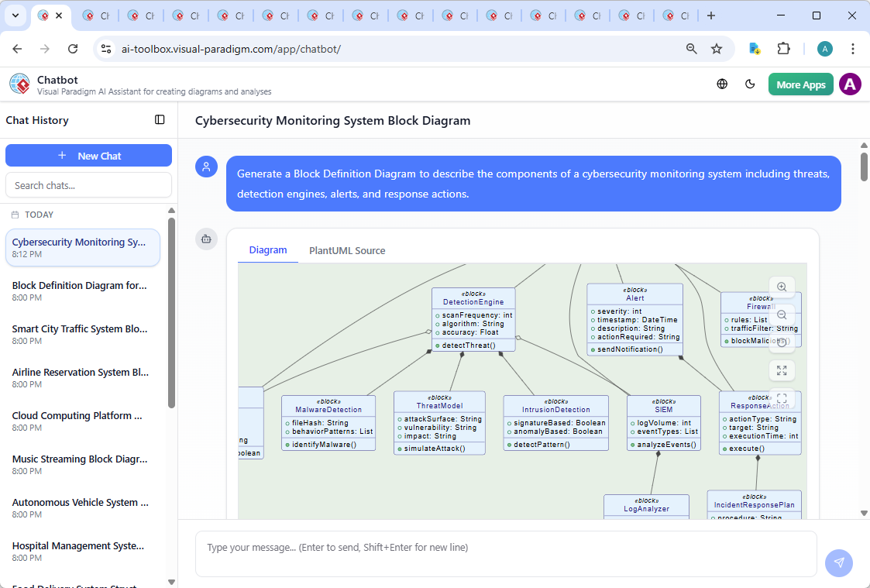Open the account menu via purple A avatar
The image size is (870, 588).
[x=850, y=84]
